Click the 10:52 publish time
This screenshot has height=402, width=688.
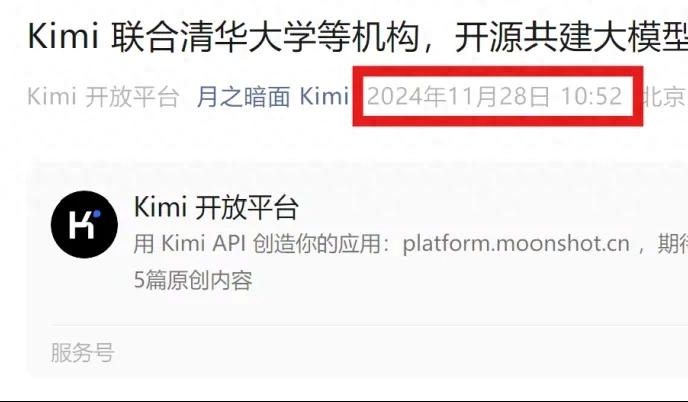point(591,97)
